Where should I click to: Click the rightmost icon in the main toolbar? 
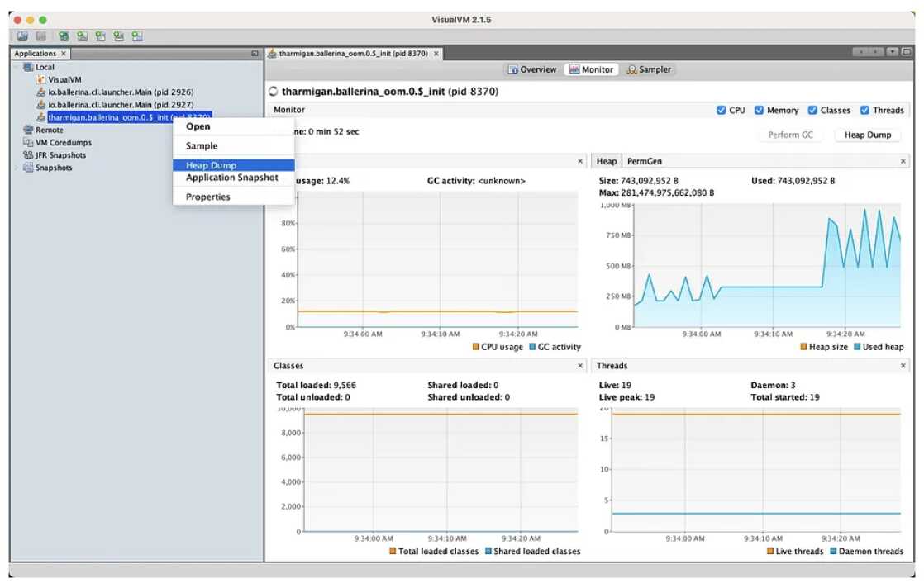pyautogui.click(x=137, y=36)
